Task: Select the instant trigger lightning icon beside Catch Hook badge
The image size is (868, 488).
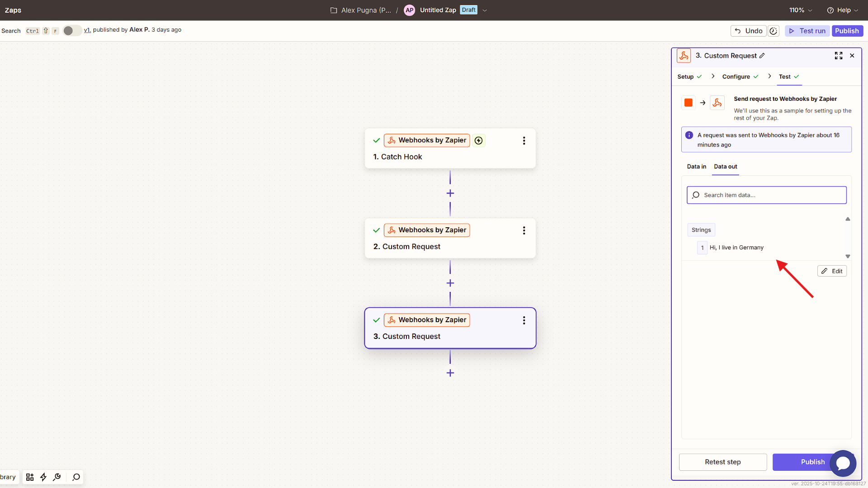Action: point(479,141)
